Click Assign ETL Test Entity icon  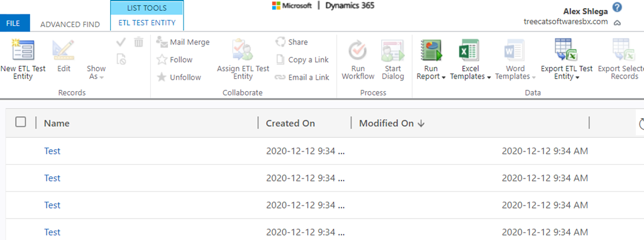pos(242,50)
